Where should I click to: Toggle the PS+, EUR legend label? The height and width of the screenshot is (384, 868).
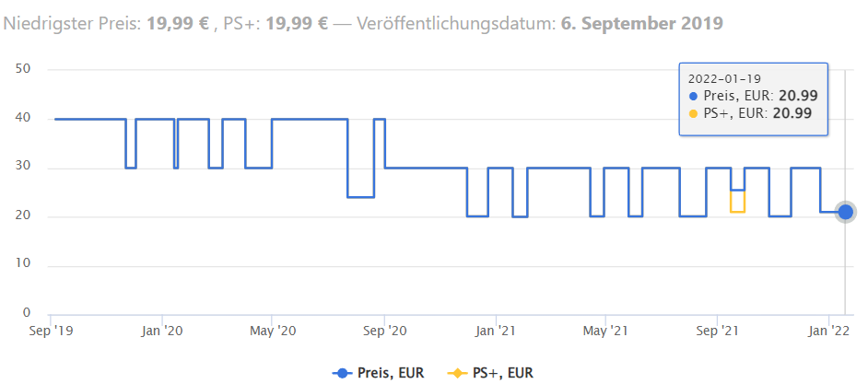(x=503, y=373)
